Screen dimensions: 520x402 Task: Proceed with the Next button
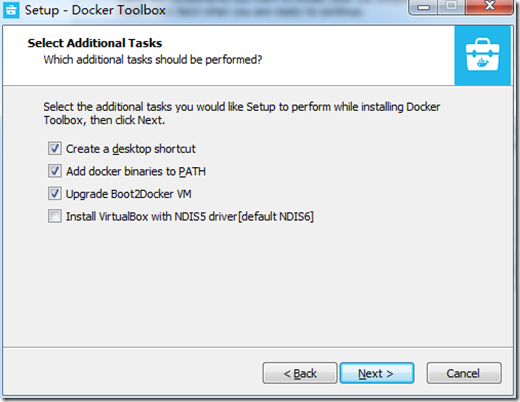click(x=377, y=373)
